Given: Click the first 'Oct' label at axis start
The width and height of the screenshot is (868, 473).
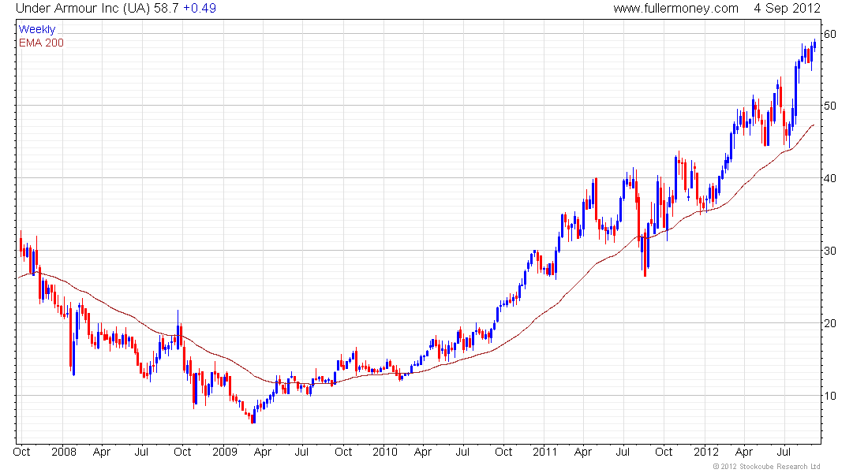Looking at the screenshot, I should pyautogui.click(x=21, y=452).
